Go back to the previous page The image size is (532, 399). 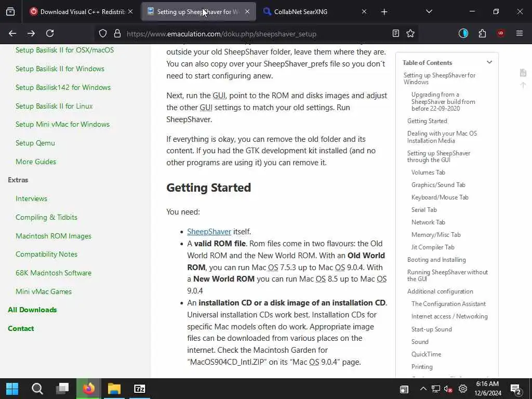pos(12,33)
